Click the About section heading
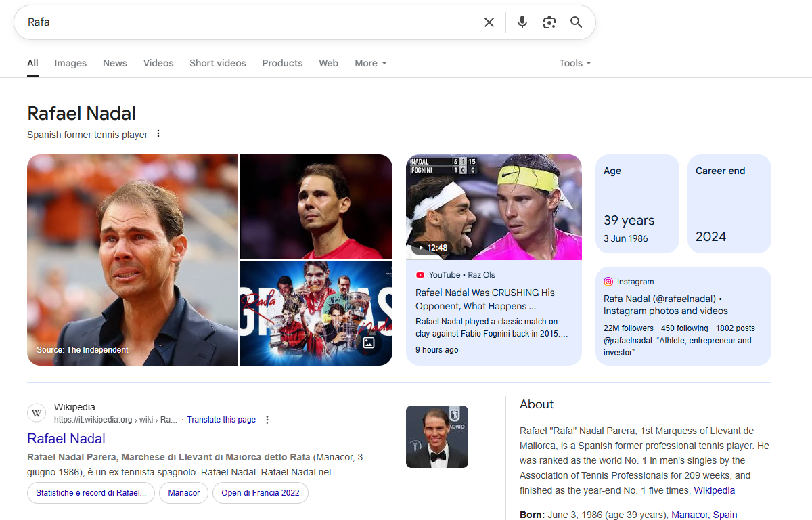This screenshot has height=520, width=812. click(x=537, y=404)
